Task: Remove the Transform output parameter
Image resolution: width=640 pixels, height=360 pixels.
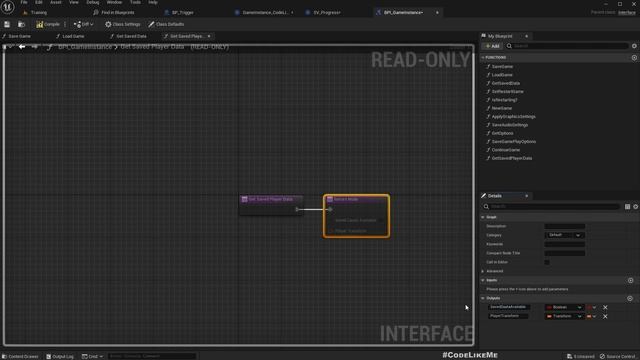Action: [605, 316]
